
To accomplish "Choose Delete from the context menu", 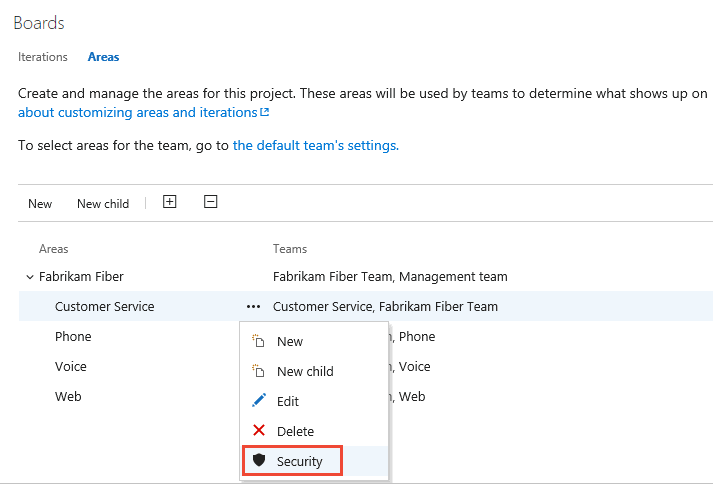I will (295, 431).
